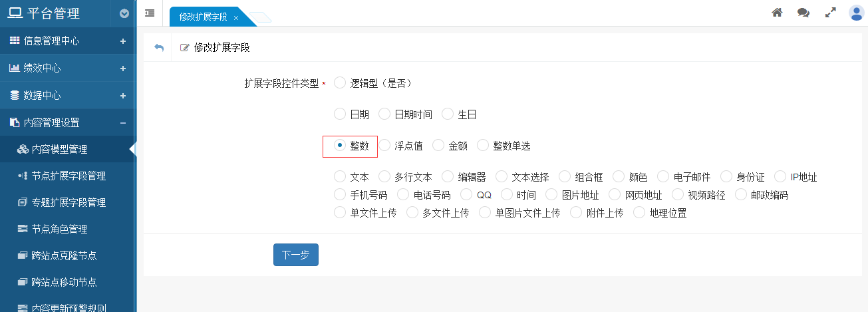
Task: Select the 邮政编码 radio option
Action: [741, 195]
